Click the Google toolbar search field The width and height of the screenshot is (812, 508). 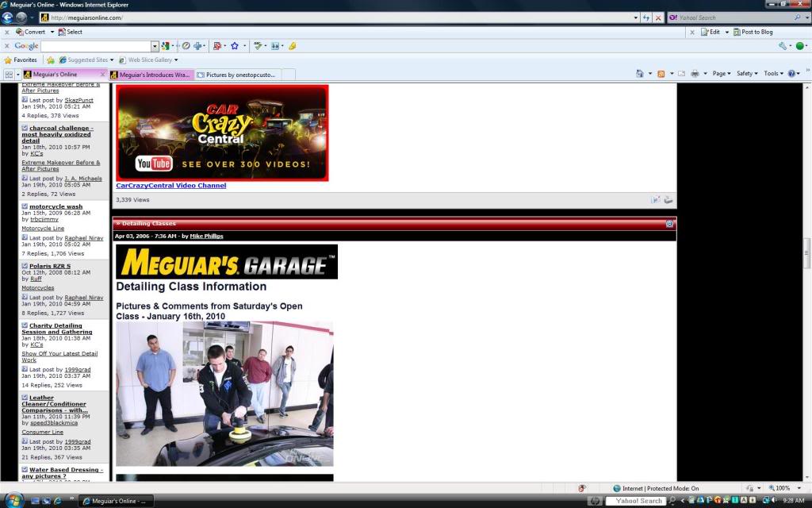tap(96, 46)
